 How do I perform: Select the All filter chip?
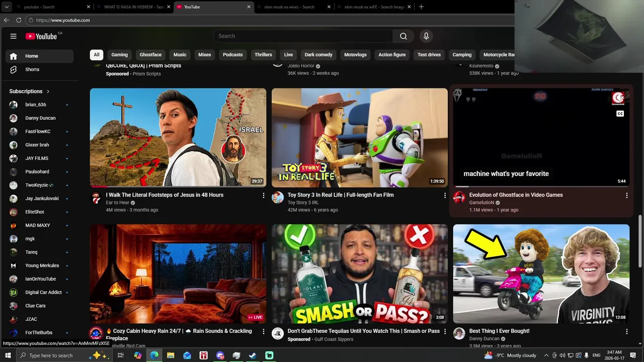[97, 55]
